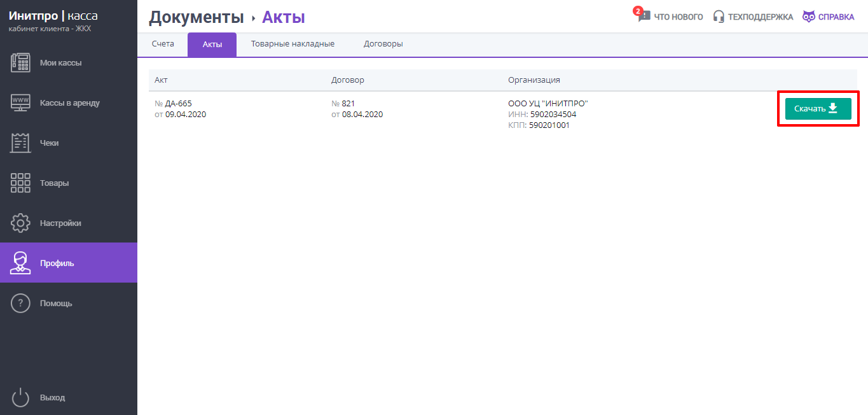Open Настройки in the sidebar

(69, 223)
